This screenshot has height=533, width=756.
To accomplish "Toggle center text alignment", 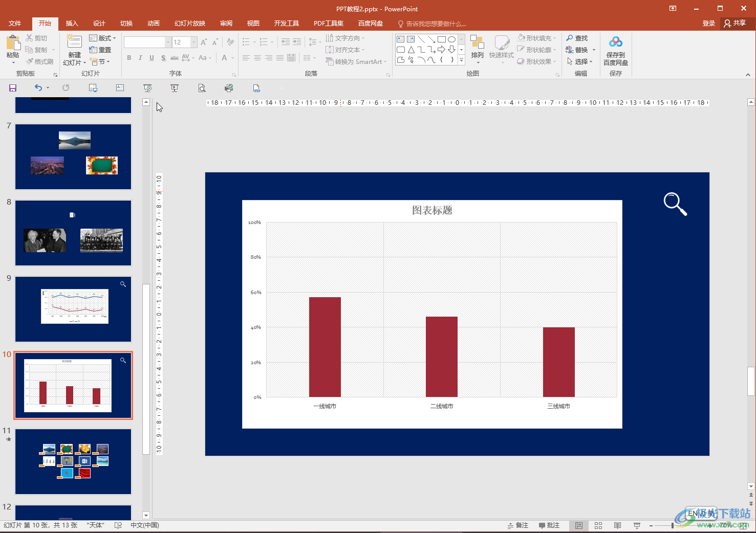I will point(257,58).
